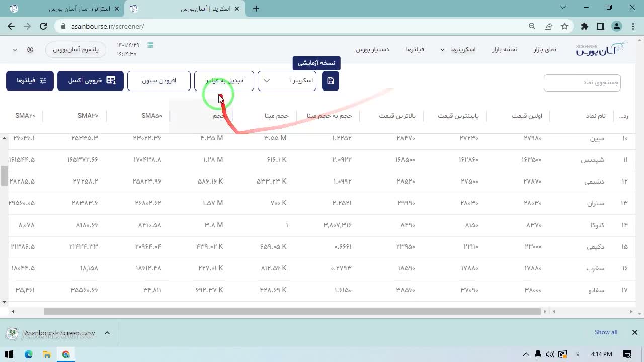The image size is (644, 362).
Task: Open File Explorer from taskbar
Action: [x=47, y=354]
